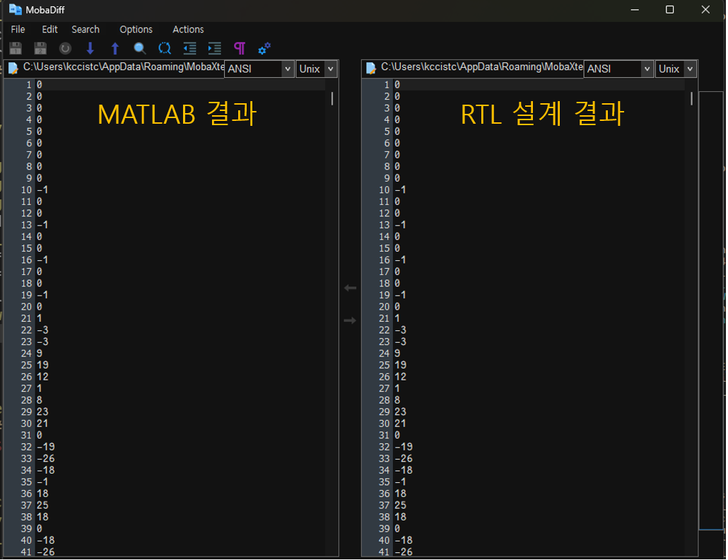The height and width of the screenshot is (560, 728).
Task: Open the Actions menu
Action: pyautogui.click(x=188, y=30)
